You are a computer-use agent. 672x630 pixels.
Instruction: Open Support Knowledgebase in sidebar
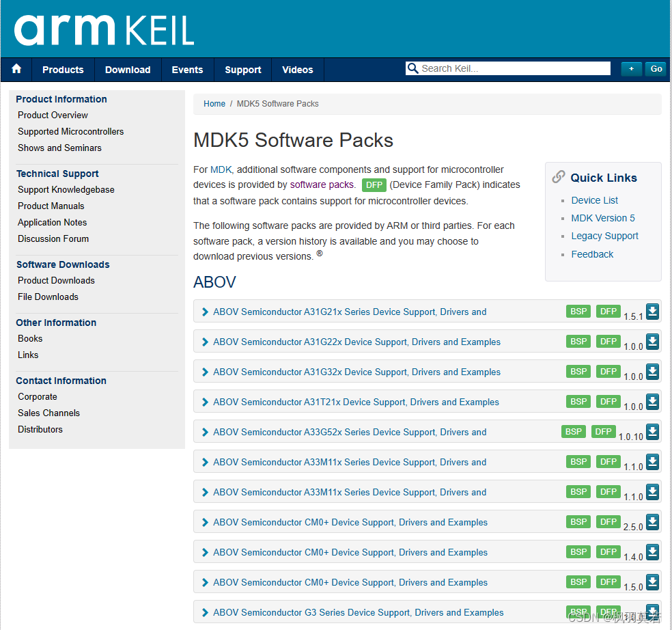(66, 189)
